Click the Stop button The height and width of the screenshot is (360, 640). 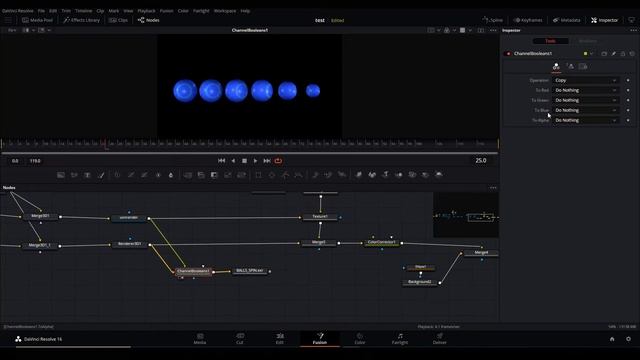(244, 161)
